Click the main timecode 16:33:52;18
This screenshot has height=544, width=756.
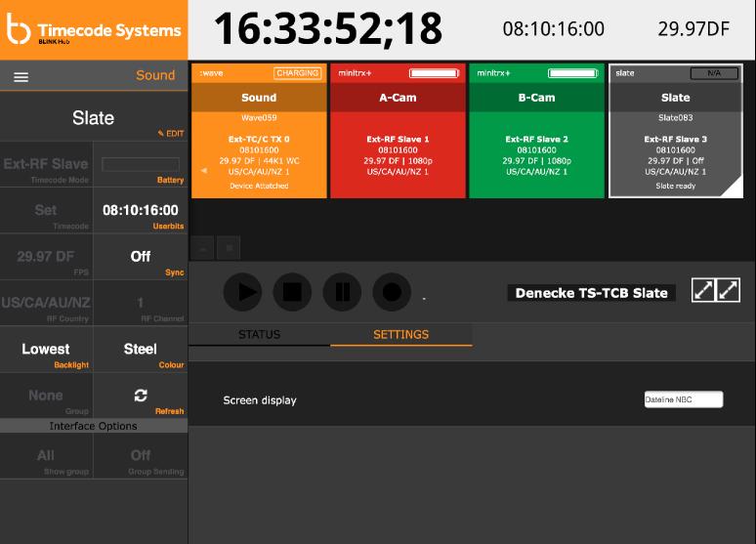point(328,29)
